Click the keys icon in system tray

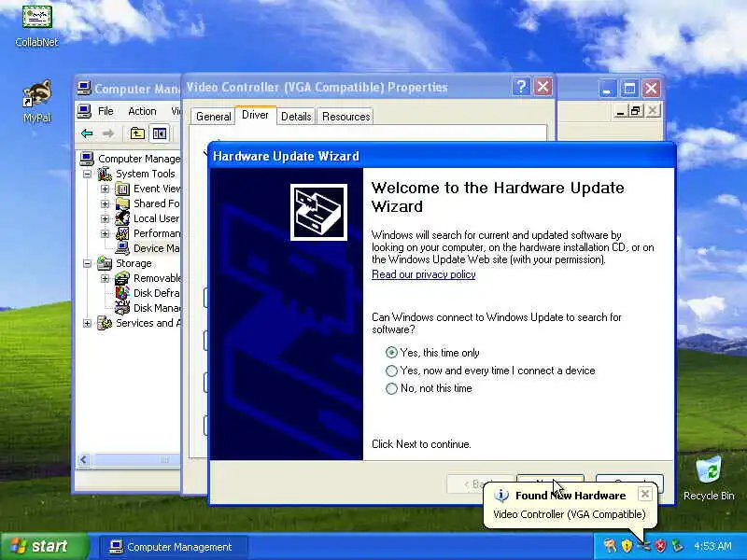click(610, 546)
